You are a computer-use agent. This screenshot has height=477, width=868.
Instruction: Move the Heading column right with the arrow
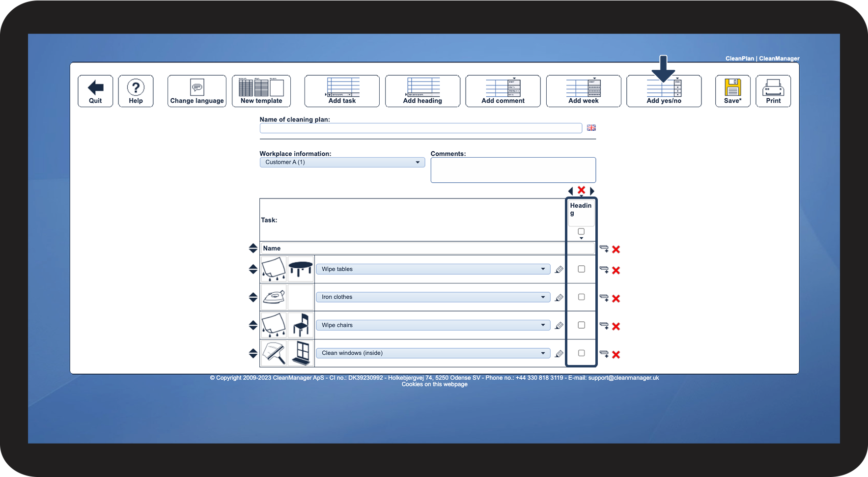click(x=592, y=191)
